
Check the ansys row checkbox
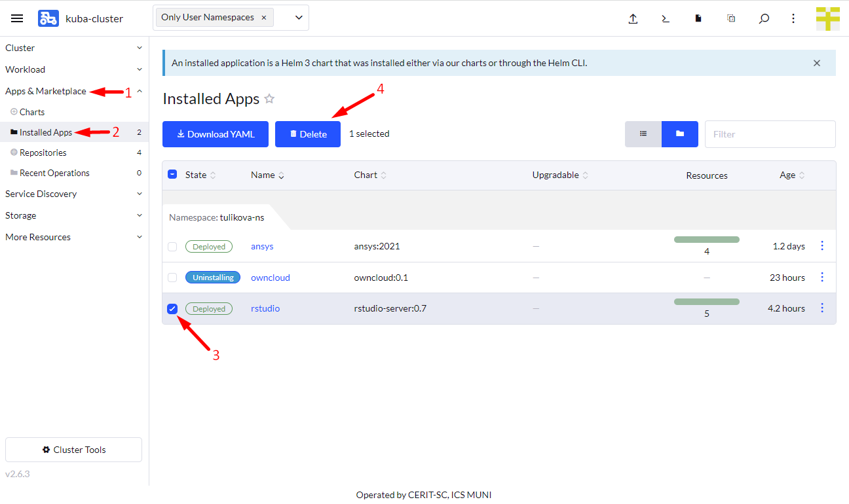point(172,247)
